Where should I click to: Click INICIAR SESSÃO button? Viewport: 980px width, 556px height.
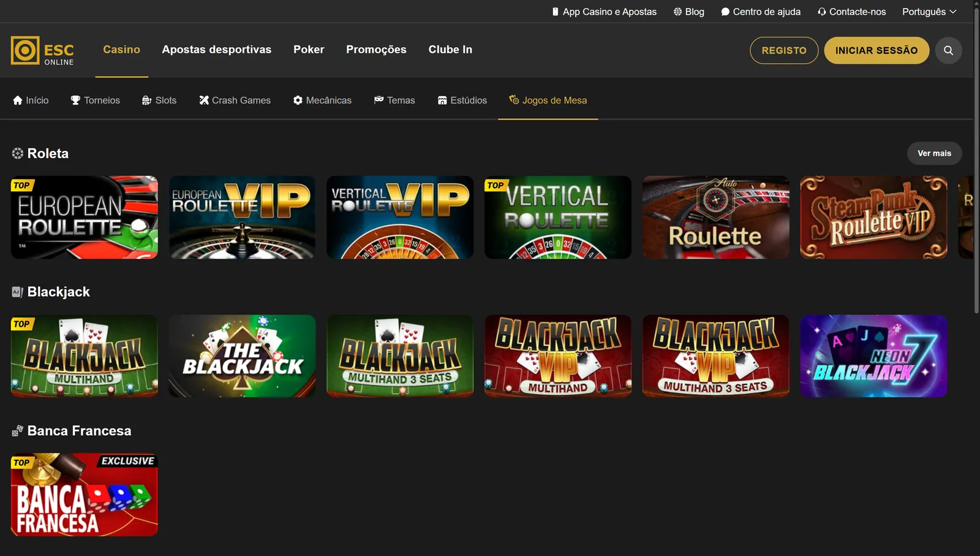tap(876, 50)
